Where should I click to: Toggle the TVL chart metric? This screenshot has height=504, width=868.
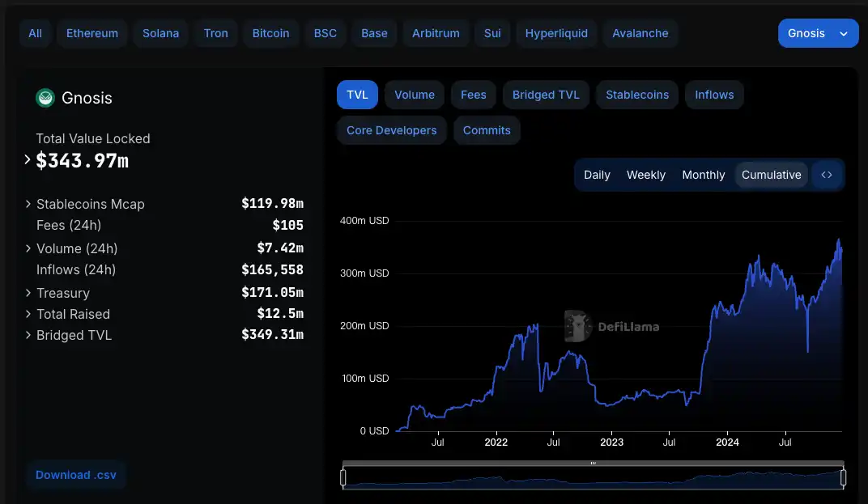point(357,95)
